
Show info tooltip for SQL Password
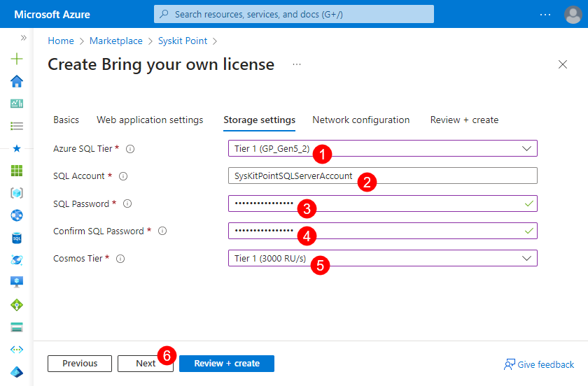[127, 204]
